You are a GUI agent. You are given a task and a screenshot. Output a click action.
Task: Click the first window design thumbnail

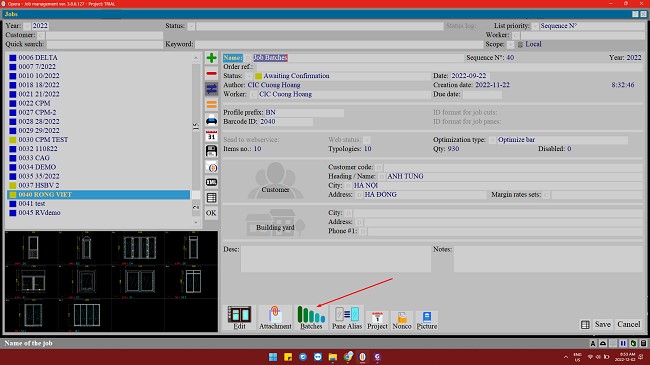(x=32, y=248)
